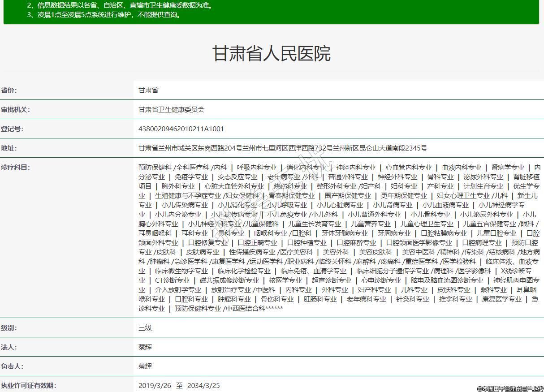Select the name 蔡辉 in the 法人 row

(x=145, y=347)
